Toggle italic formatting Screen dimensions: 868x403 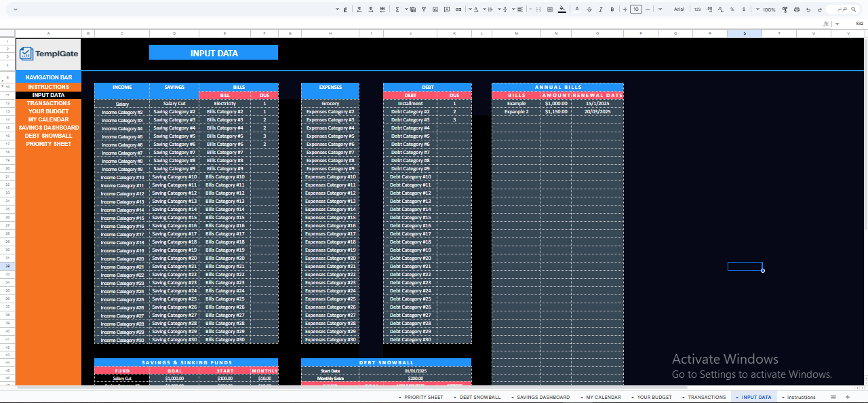coord(600,9)
